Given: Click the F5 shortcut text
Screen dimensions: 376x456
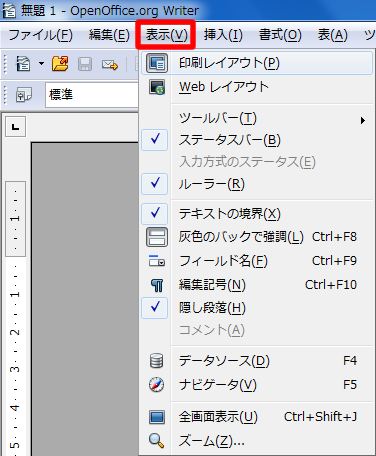Looking at the screenshot, I should tap(350, 385).
